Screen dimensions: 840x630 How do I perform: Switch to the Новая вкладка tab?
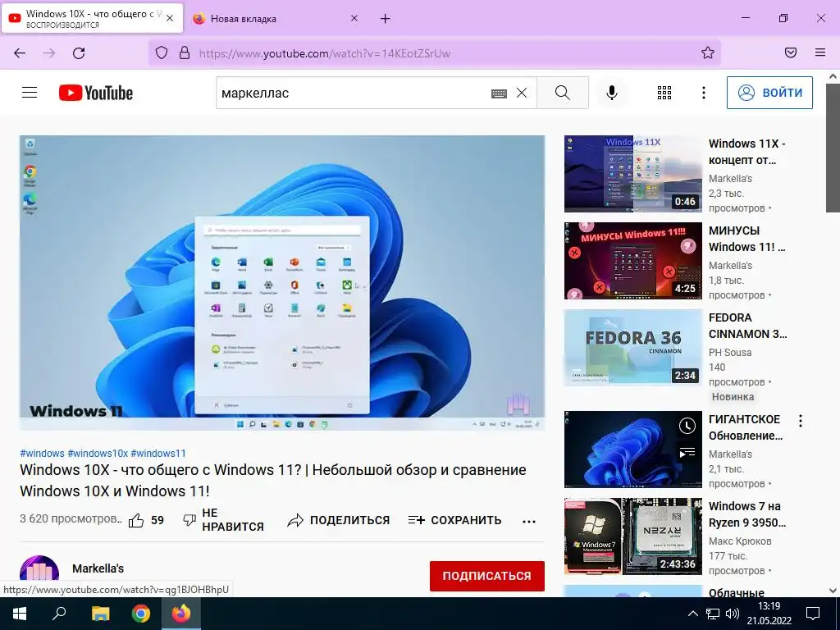[276, 19]
